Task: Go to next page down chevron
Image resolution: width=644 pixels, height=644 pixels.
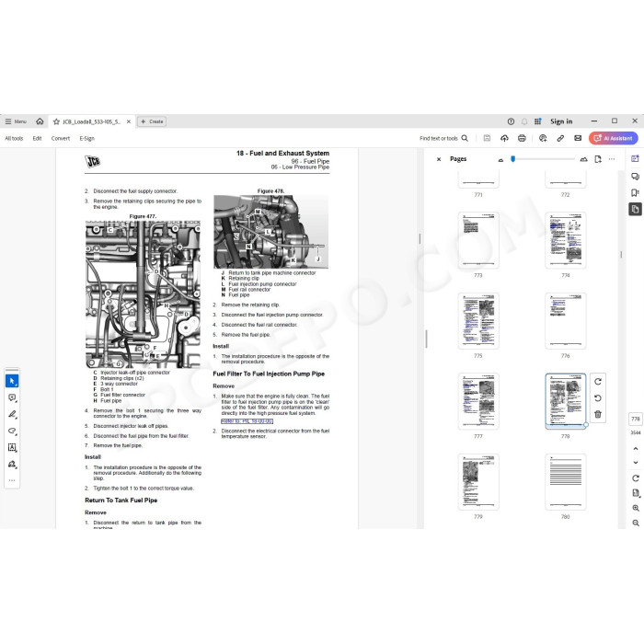Action: (636, 463)
